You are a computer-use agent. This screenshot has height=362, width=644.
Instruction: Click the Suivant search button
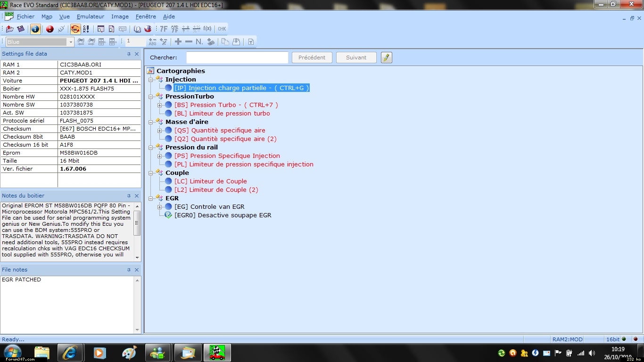[356, 58]
